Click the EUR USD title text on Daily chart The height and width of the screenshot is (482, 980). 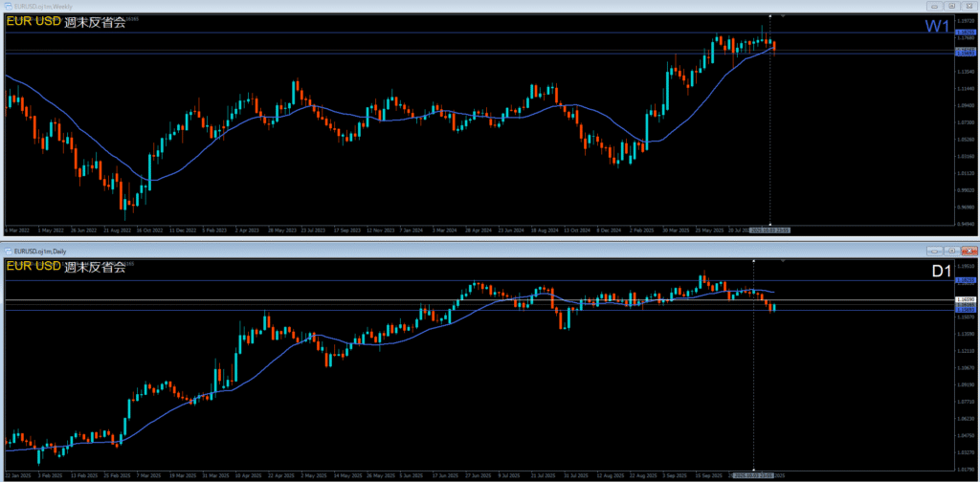[32, 266]
